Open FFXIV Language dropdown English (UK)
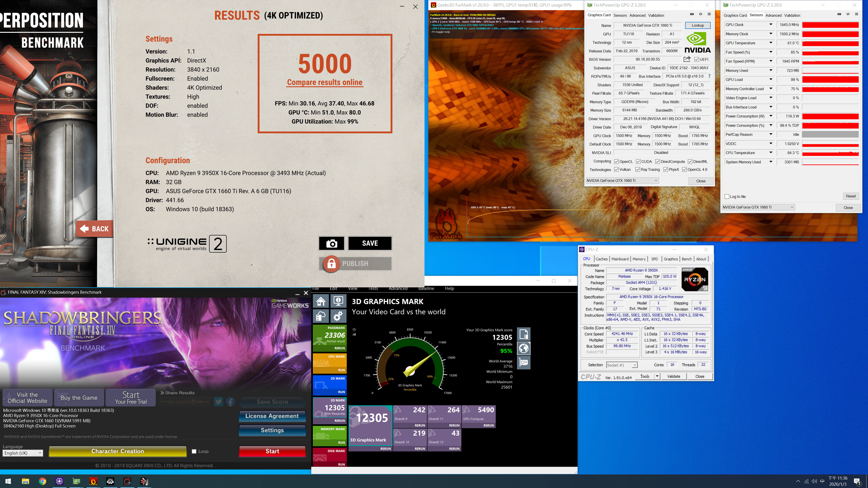Viewport: 868px width, 488px height. pos(23,453)
